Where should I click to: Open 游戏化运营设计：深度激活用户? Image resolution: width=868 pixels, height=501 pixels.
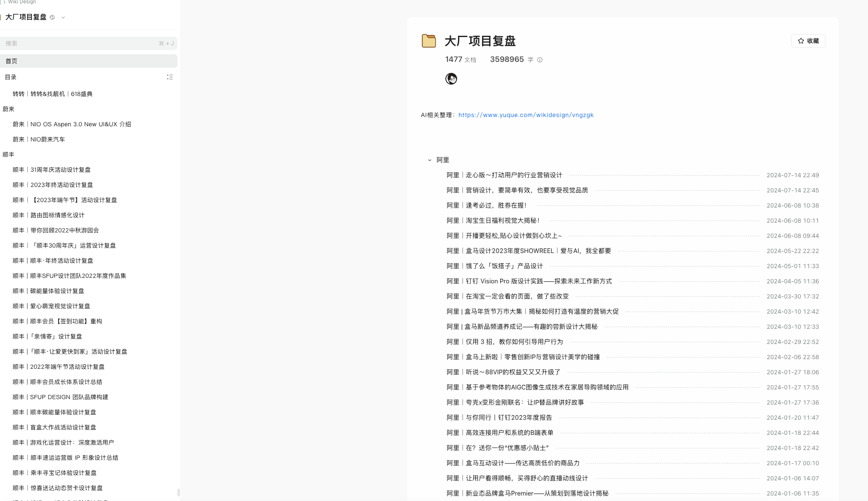click(x=63, y=442)
